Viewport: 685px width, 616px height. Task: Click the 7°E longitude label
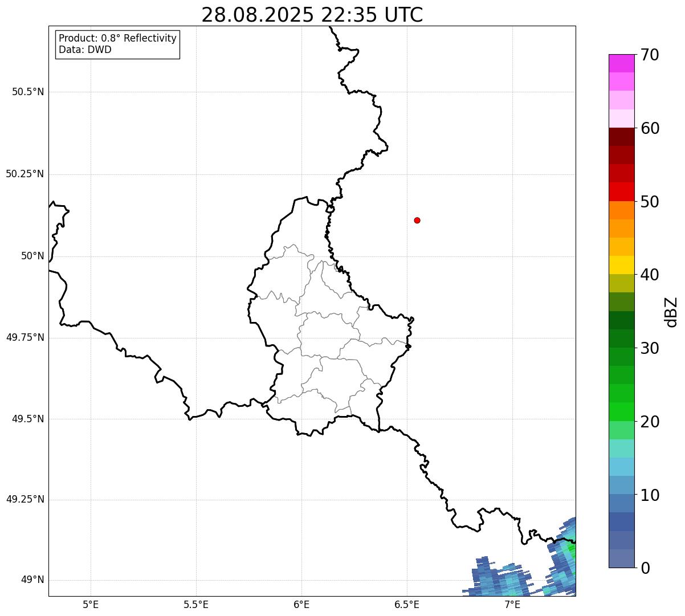tap(512, 604)
